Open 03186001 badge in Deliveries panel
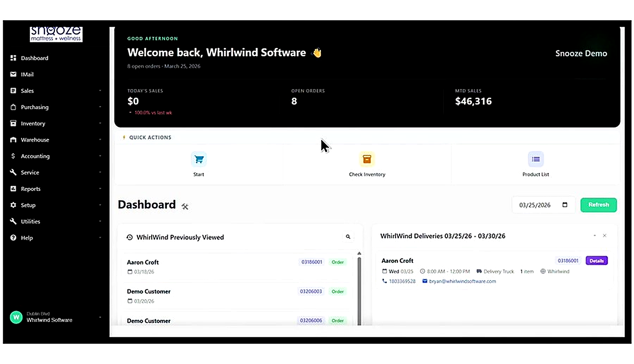 pyautogui.click(x=568, y=261)
